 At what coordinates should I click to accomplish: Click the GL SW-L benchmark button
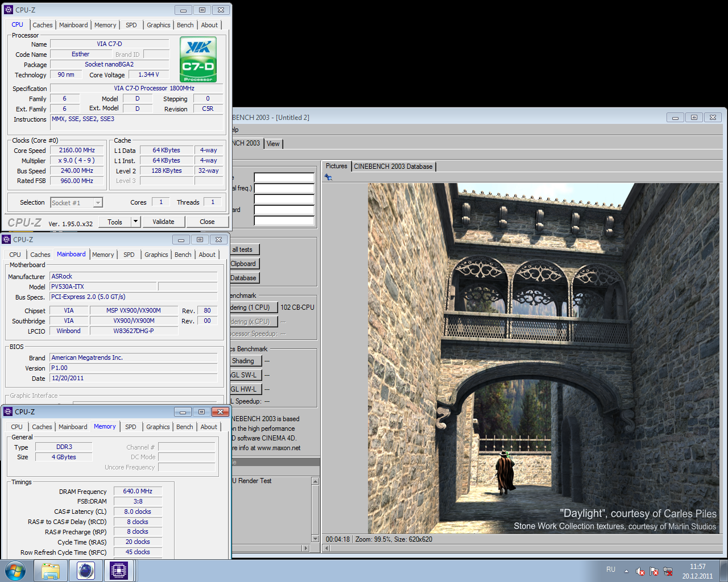coord(246,375)
